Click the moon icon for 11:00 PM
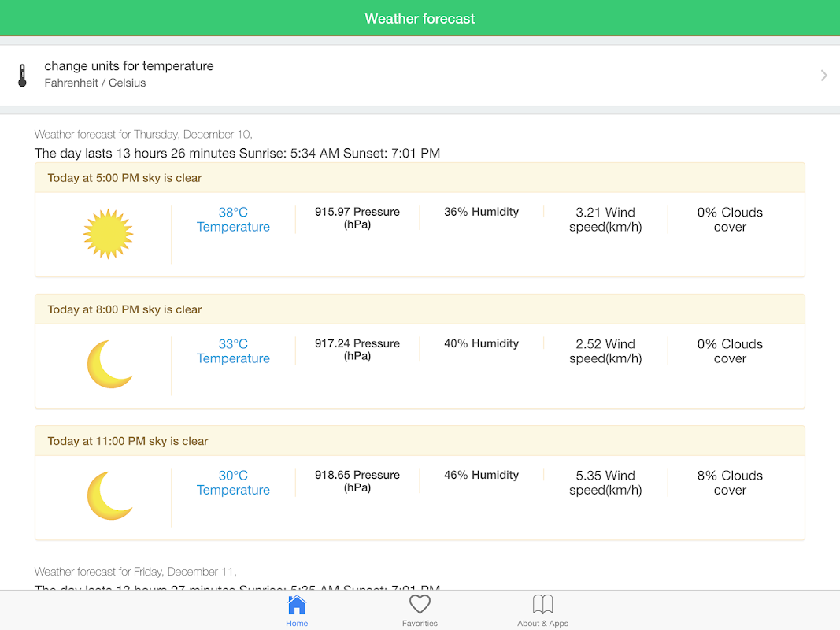 (x=109, y=496)
